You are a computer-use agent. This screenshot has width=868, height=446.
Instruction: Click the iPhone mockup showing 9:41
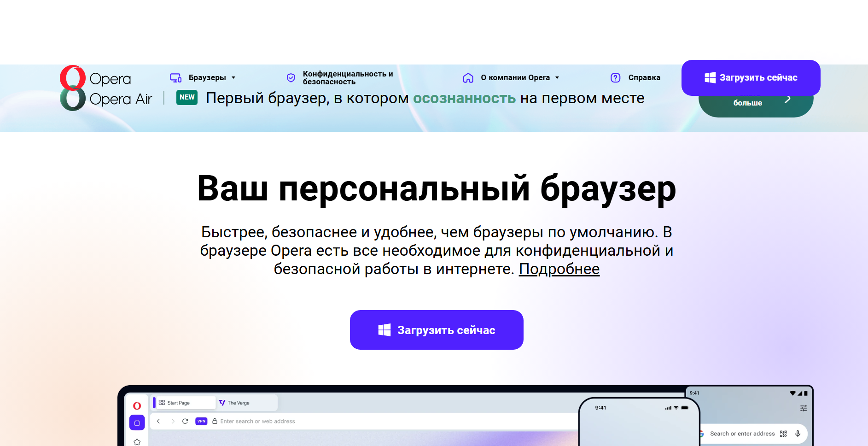click(x=639, y=422)
